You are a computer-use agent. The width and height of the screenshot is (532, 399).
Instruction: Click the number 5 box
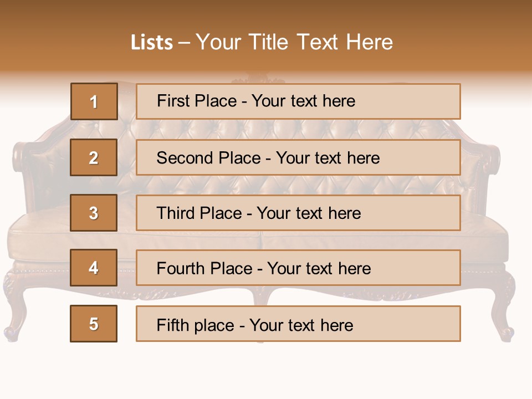(94, 324)
